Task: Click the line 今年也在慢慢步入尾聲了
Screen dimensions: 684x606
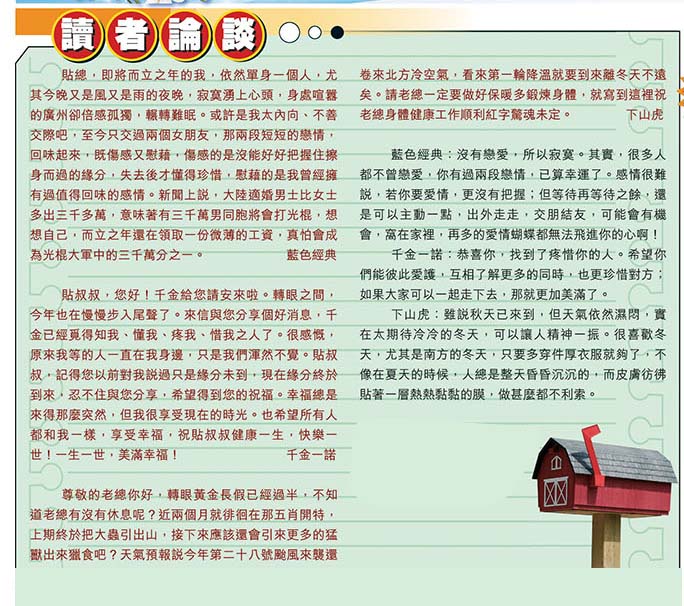Action: click(184, 315)
